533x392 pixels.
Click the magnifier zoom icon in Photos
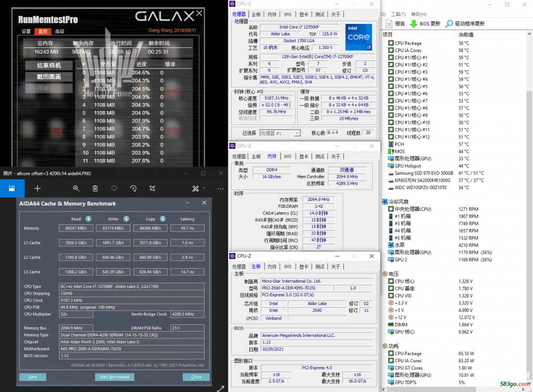pos(76,188)
